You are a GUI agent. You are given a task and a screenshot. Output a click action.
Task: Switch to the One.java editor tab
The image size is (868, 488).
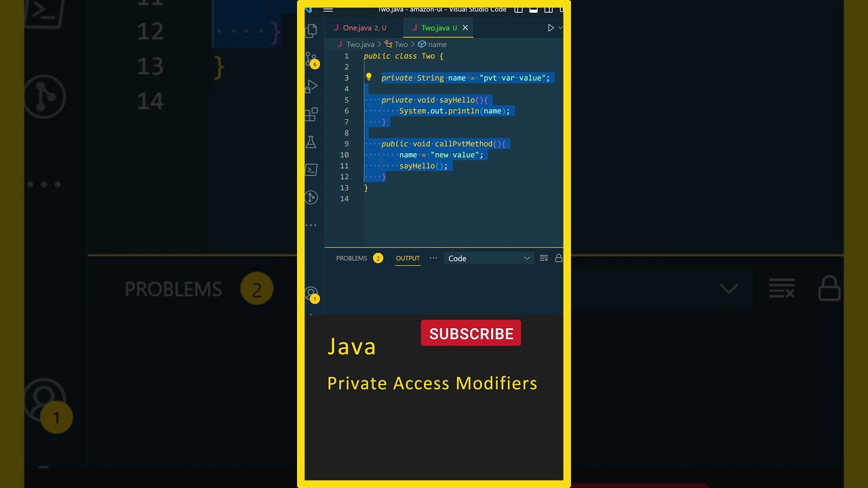tap(364, 28)
